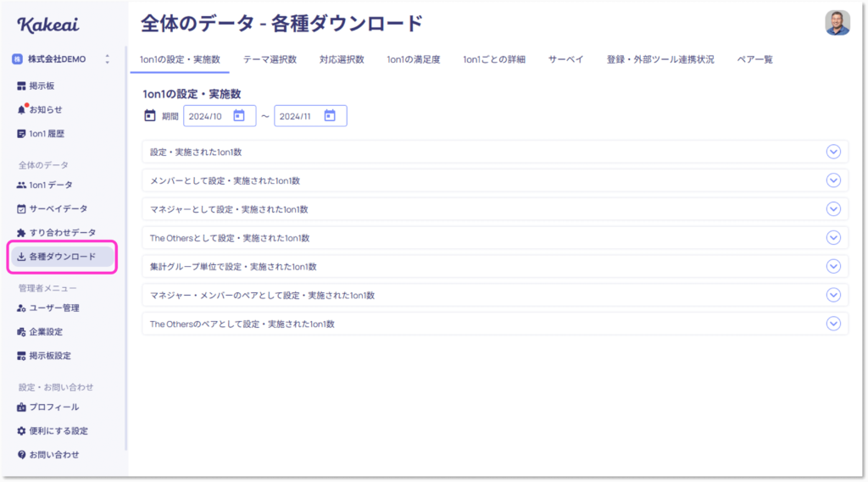This screenshot has height=482, width=868.
Task: Open お知らせ notifications link
Action: click(x=46, y=109)
